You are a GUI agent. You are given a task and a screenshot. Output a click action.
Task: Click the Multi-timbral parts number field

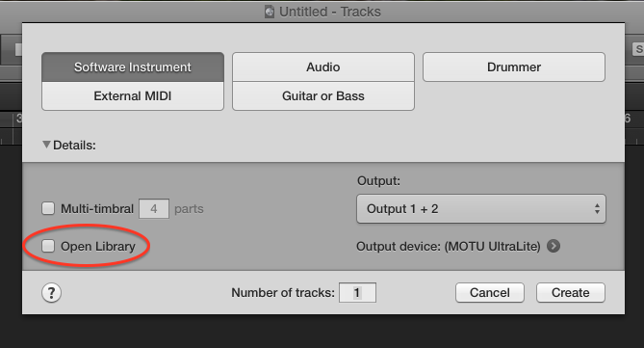coord(154,208)
